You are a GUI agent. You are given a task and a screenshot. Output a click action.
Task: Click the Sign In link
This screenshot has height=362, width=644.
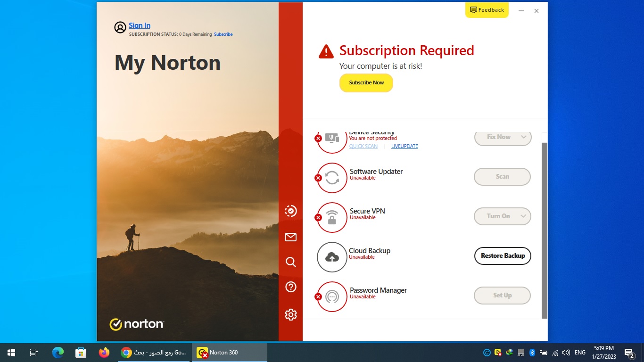click(x=140, y=25)
